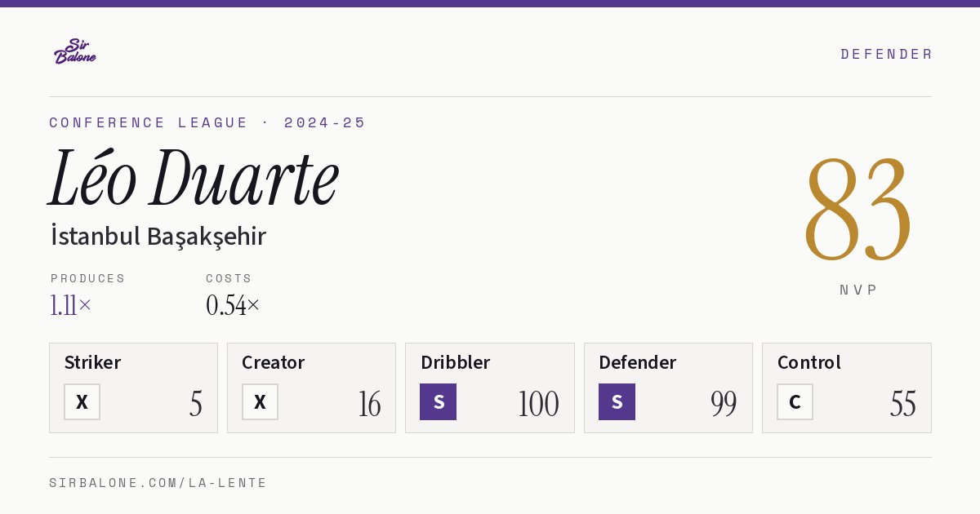Click the Sir Balone logo

[x=75, y=51]
